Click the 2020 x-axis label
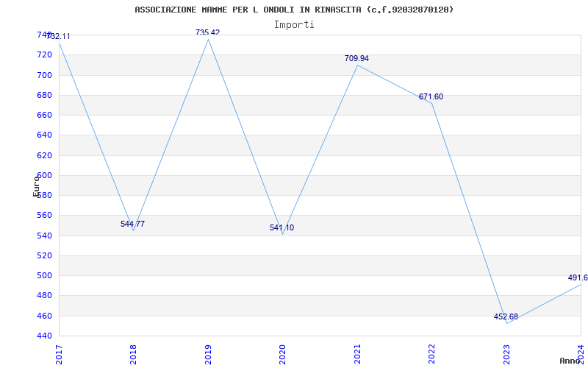Image resolution: width=588 pixels, height=368 pixels. click(x=282, y=355)
